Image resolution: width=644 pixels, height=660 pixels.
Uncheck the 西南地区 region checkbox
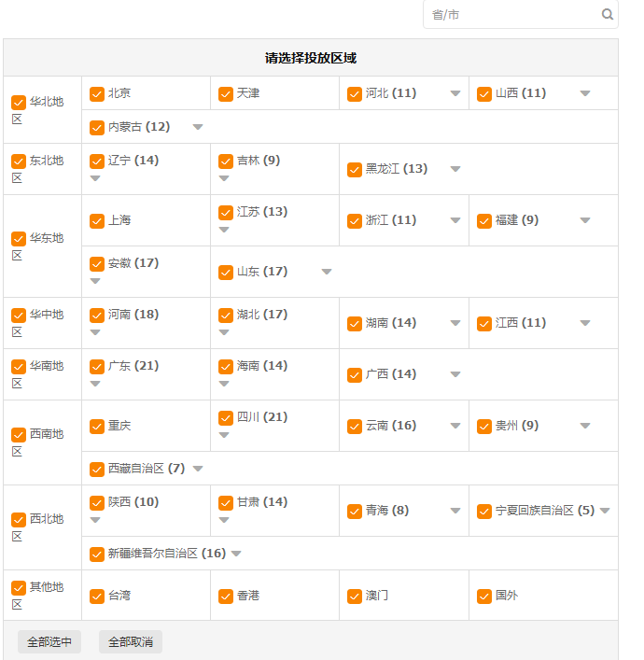[x=19, y=435]
